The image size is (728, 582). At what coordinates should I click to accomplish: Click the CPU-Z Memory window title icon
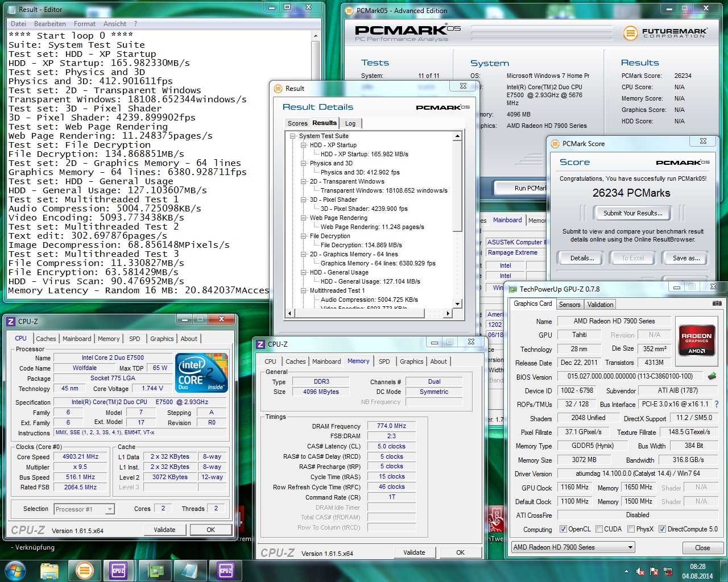coord(260,344)
